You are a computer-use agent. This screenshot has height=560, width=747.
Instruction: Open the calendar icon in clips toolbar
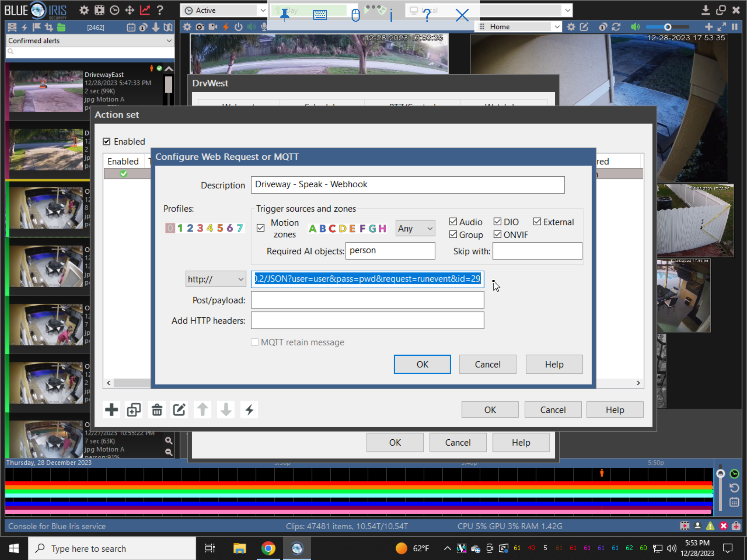point(131,27)
